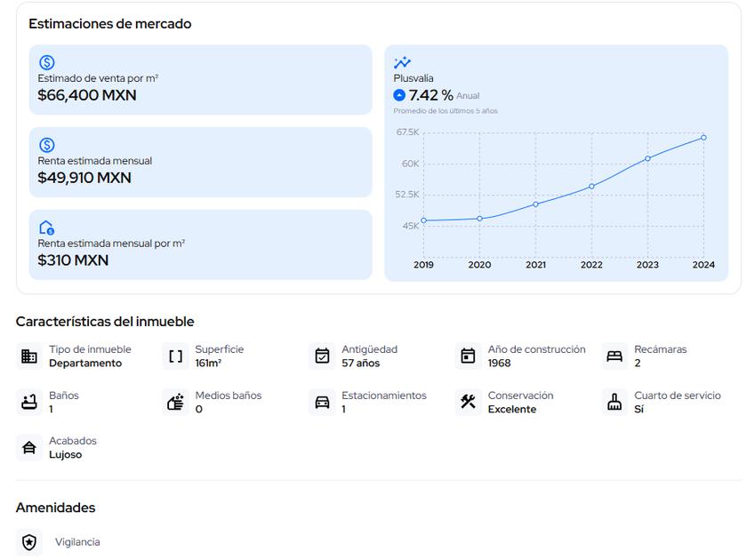Screen dimensions: 747x560
Task: Click the calendar icon for Año de construcción
Action: coord(469,356)
